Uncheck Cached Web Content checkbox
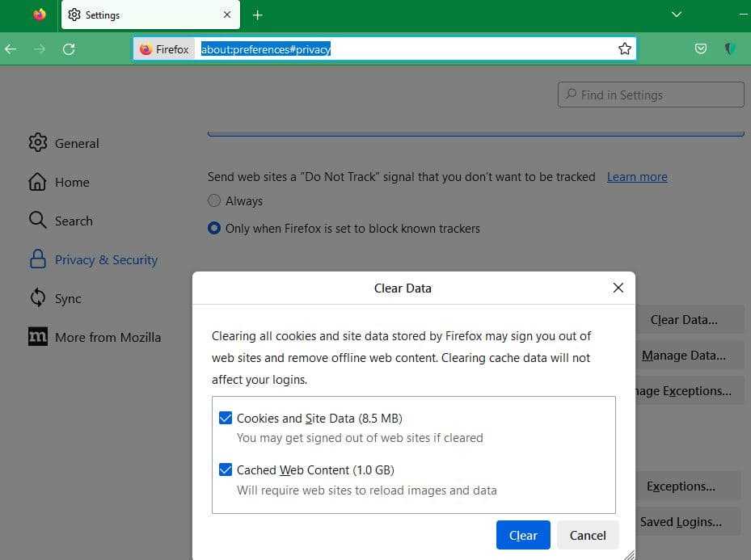 [x=226, y=469]
